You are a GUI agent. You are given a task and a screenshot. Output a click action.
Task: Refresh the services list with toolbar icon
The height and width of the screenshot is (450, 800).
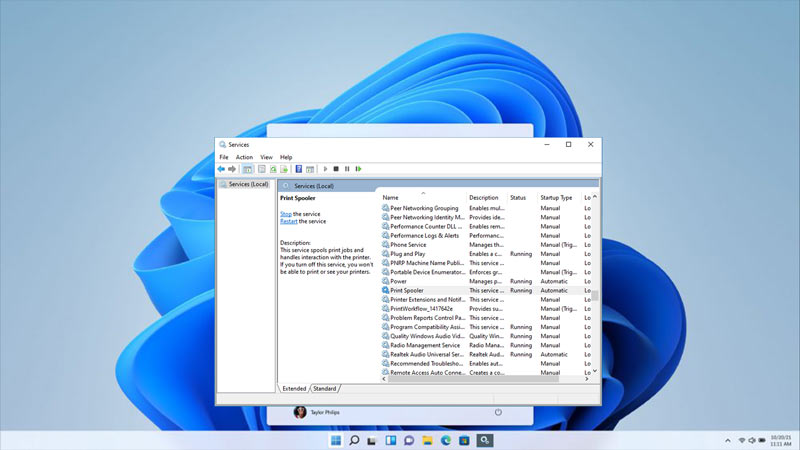click(273, 169)
